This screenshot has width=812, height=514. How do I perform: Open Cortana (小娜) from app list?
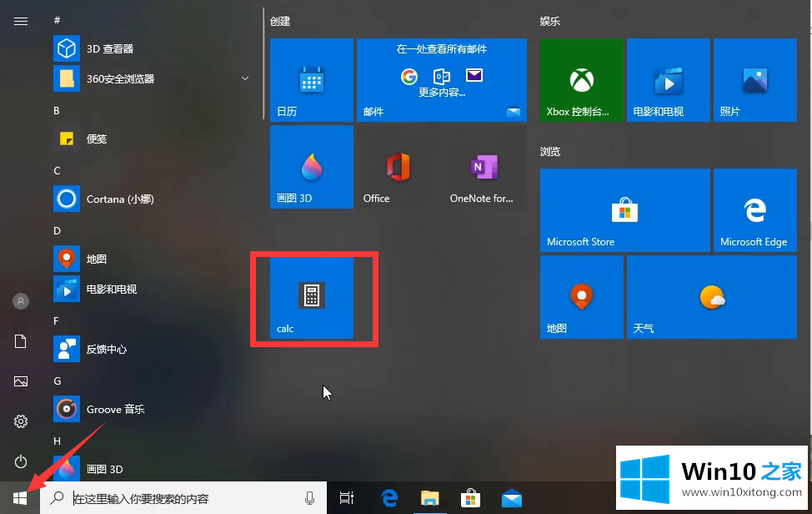150,199
